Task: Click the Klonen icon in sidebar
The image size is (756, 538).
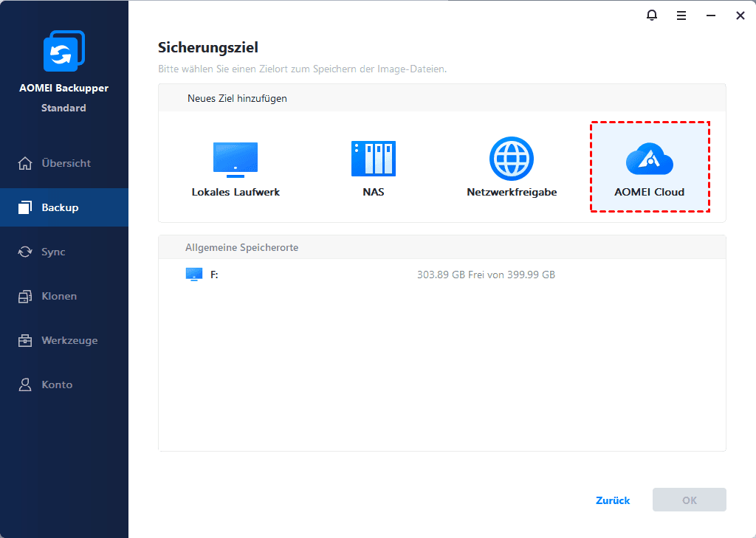Action: pos(25,296)
